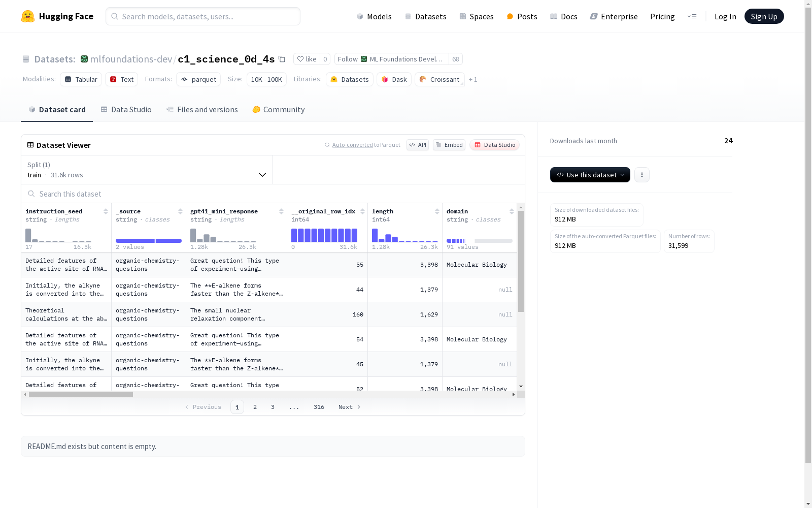Select the length cell reading 1,629
This screenshot has width=812, height=508.
tap(405, 314)
